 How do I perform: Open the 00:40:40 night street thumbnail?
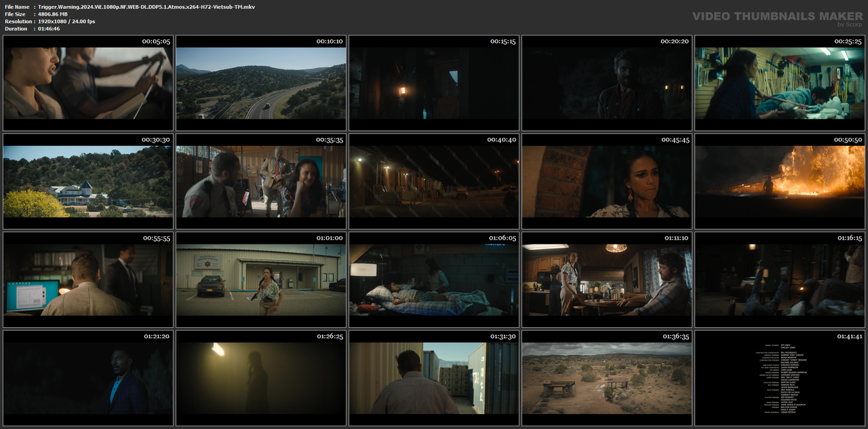pos(434,181)
